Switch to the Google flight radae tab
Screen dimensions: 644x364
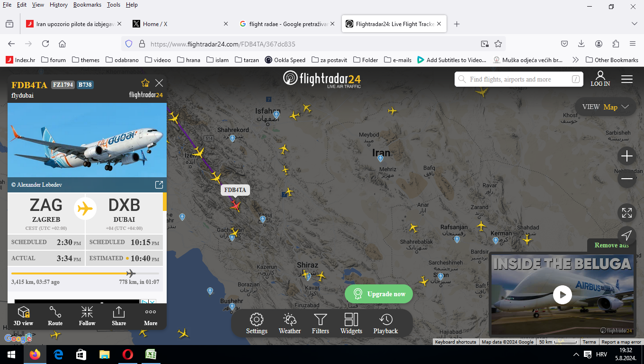[287, 24]
